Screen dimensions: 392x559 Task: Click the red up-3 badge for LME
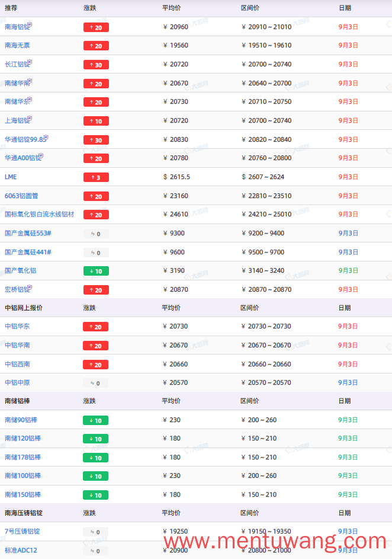click(96, 177)
